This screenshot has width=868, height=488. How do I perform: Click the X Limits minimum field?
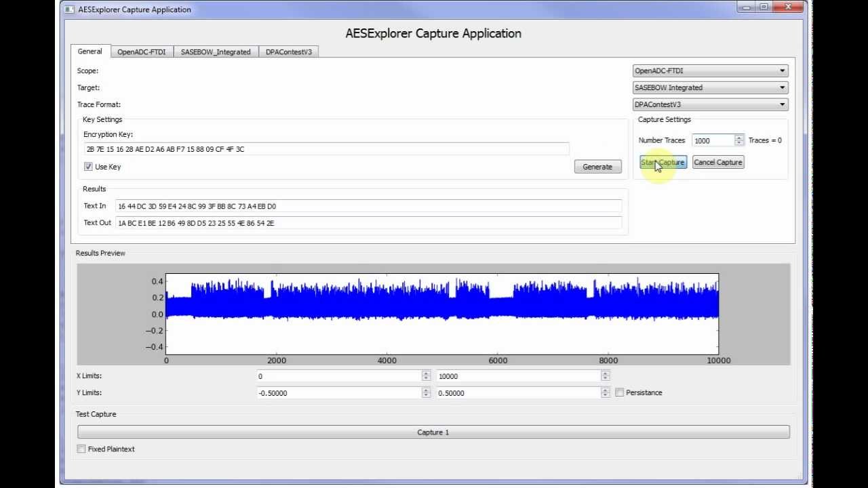click(338, 376)
